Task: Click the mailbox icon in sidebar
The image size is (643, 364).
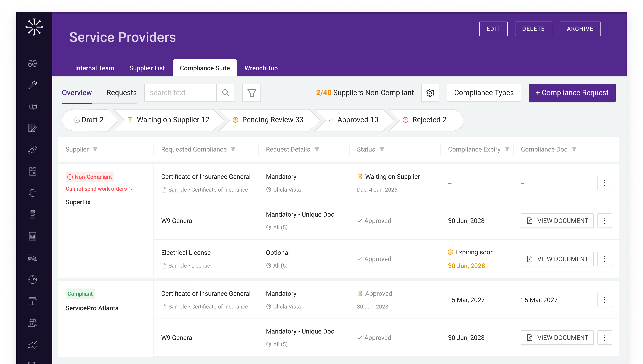Action: coord(32,107)
